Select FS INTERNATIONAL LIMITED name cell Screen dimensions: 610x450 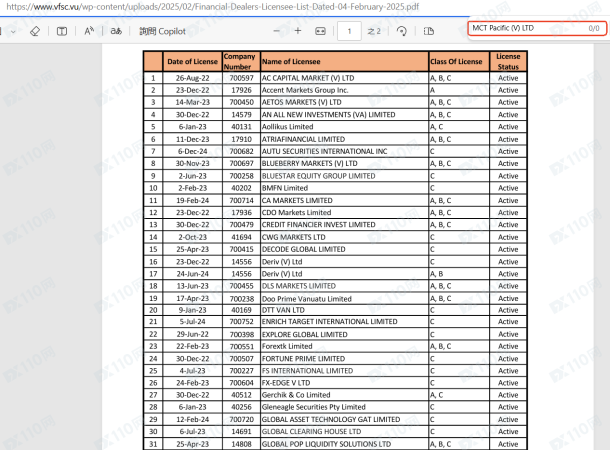point(344,371)
